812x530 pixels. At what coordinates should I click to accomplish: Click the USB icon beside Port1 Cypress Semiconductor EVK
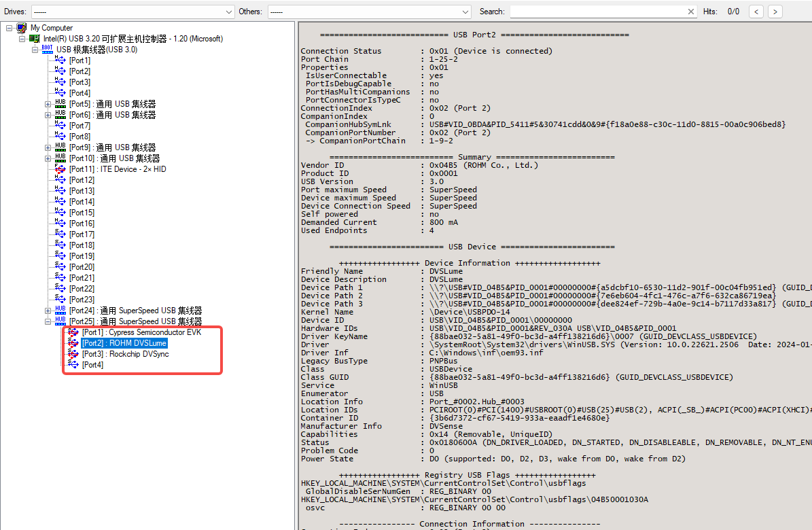73,332
